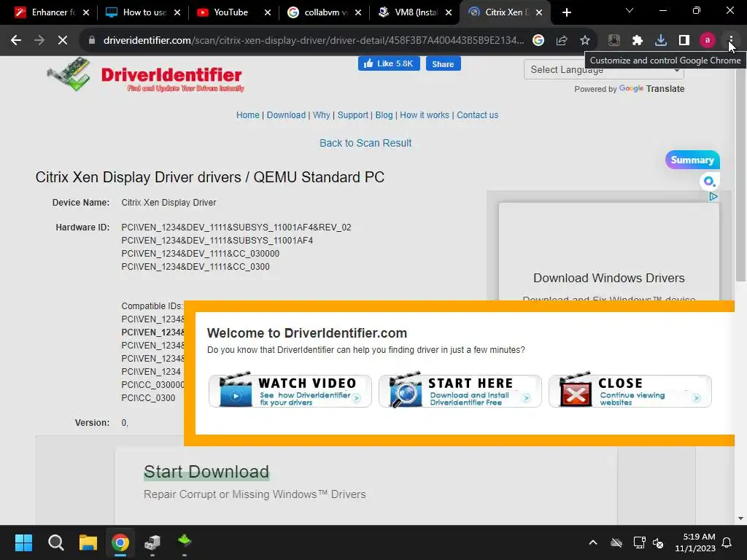The width and height of the screenshot is (747, 560).
Task: Open the profile avatar menu
Action: tap(708, 41)
